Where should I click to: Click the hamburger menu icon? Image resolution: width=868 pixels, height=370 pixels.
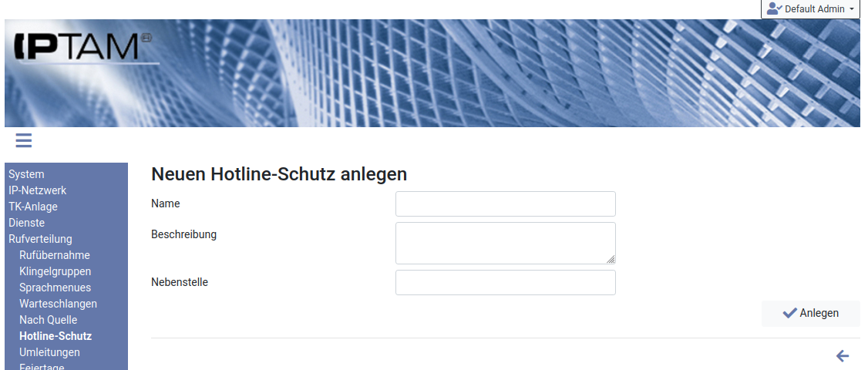click(23, 140)
